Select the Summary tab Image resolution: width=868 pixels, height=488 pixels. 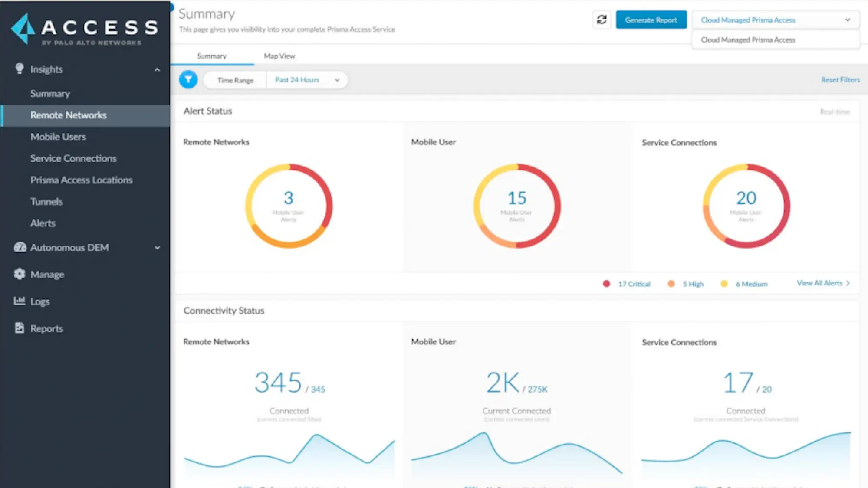tap(212, 56)
